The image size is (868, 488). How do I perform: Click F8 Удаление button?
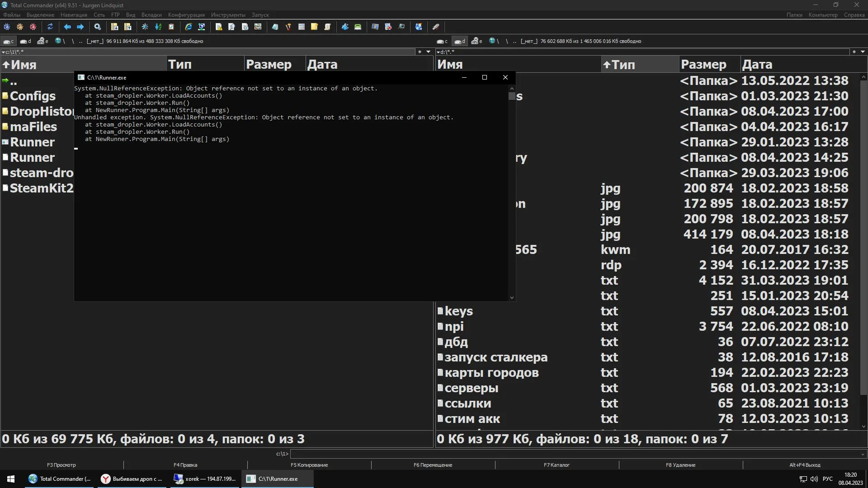point(681,465)
